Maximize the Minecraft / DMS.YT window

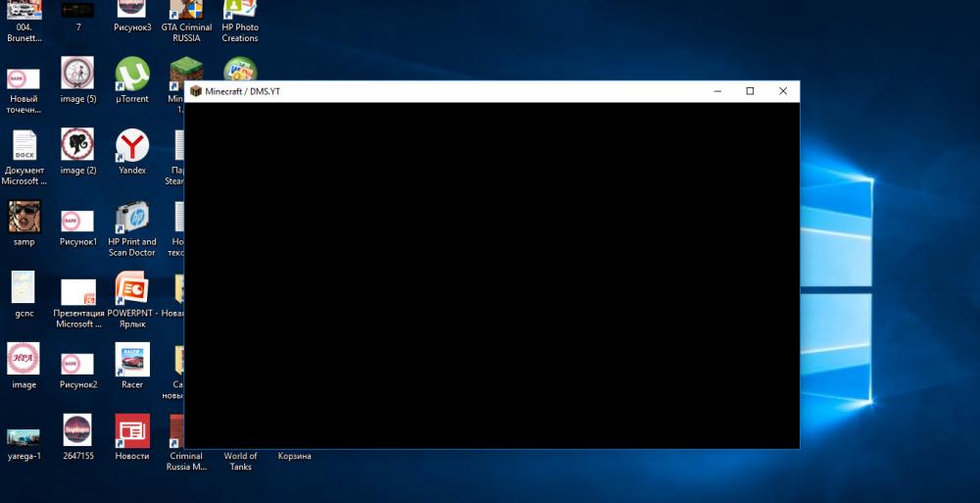coord(750,91)
